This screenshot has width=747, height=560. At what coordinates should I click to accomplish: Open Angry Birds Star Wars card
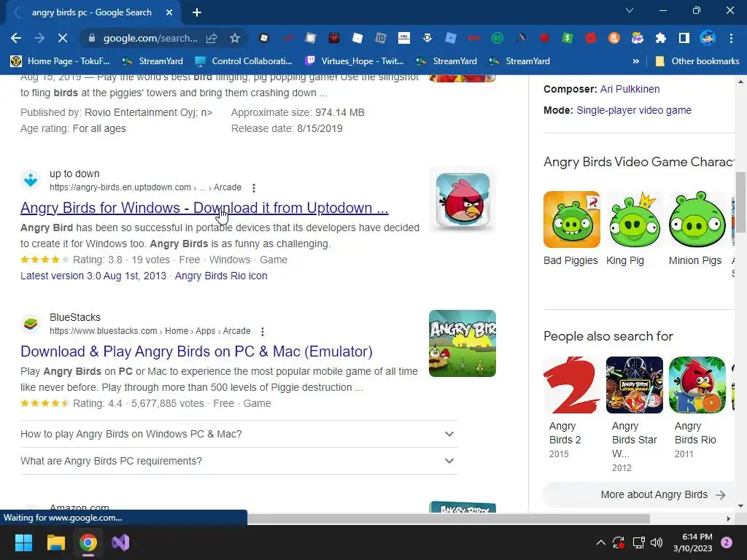click(x=634, y=415)
